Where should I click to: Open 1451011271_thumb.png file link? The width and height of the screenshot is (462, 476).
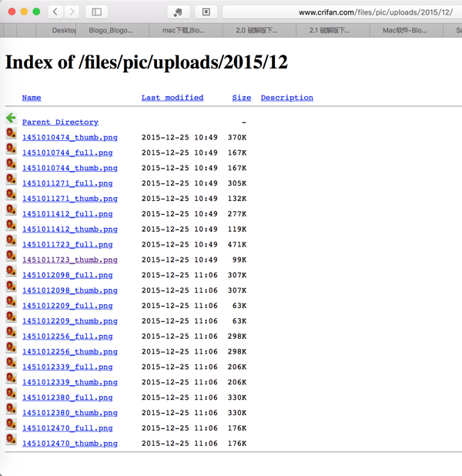[x=70, y=199]
